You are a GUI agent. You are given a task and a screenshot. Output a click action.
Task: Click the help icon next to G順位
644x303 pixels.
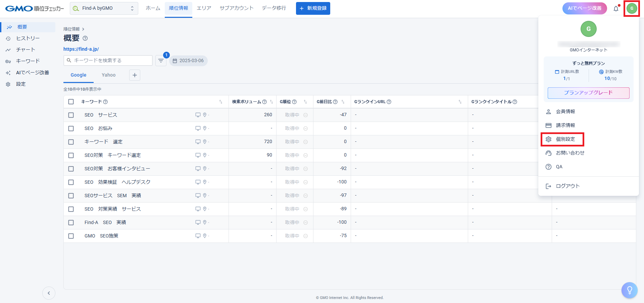click(294, 102)
